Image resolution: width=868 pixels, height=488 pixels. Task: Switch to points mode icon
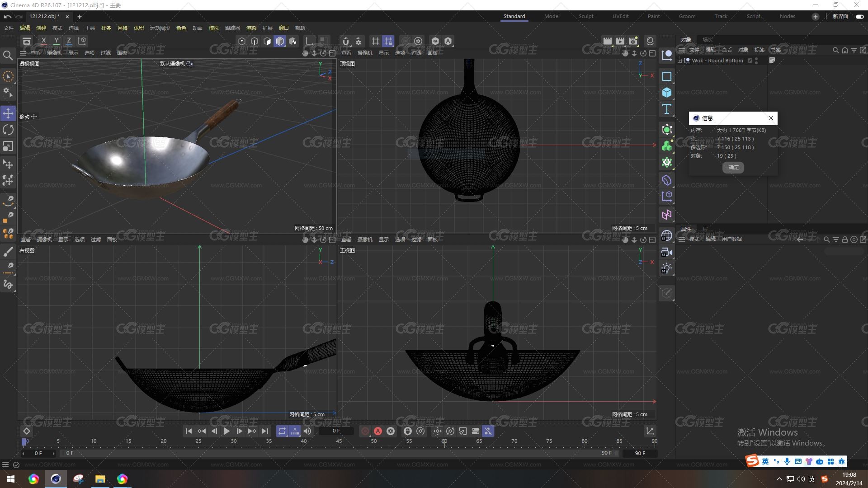click(x=242, y=41)
